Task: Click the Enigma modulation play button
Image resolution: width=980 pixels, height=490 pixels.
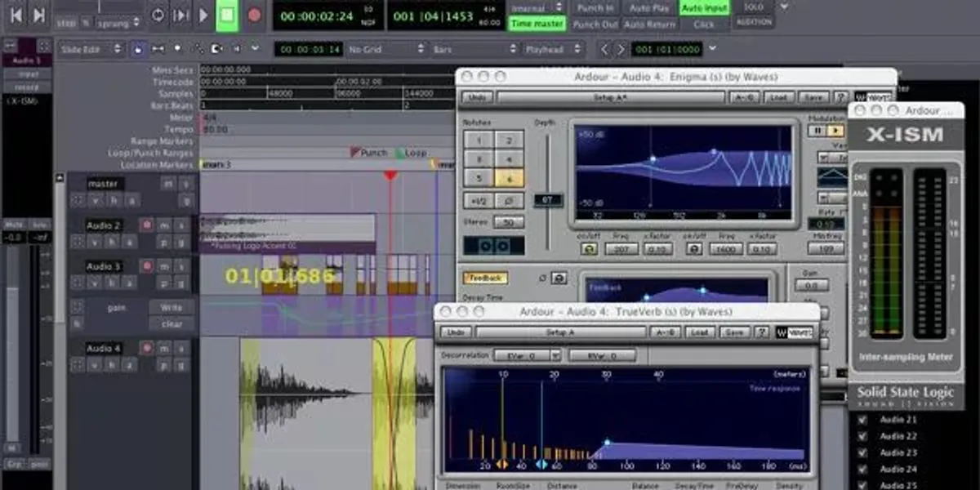Action: tap(835, 131)
